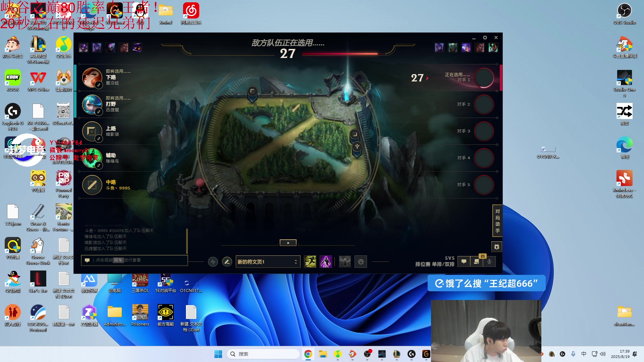Open the Windows Start menu

pos(218,354)
